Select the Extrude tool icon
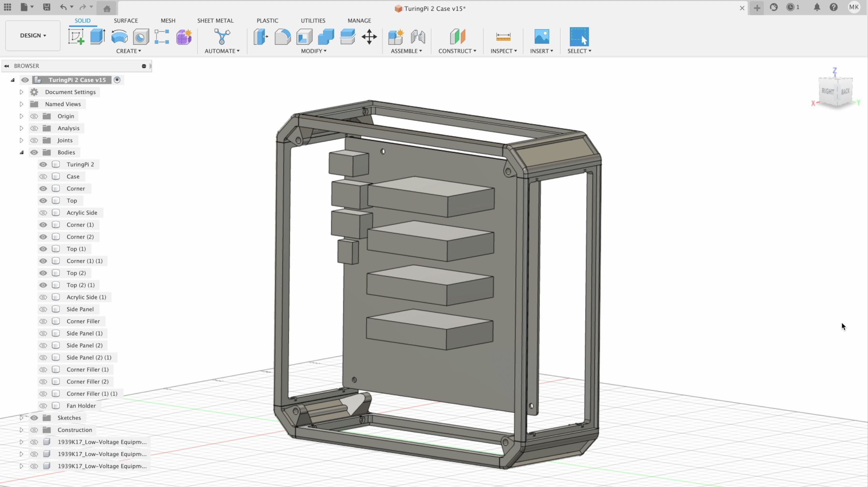This screenshot has height=487, width=868. pyautogui.click(x=98, y=37)
